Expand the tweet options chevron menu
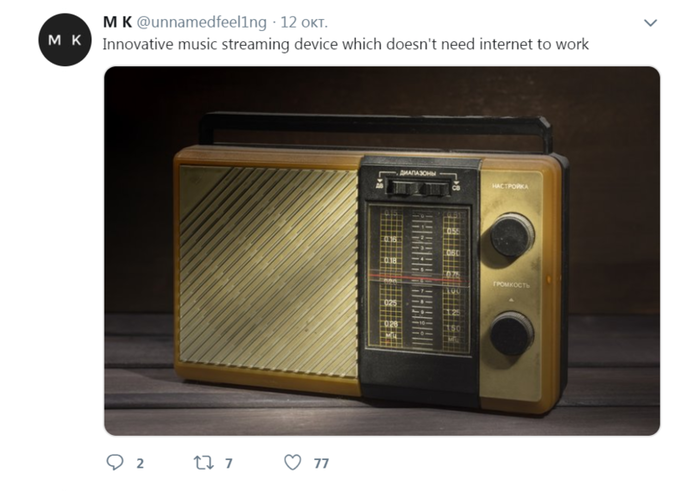Screen dimensions: 700x491 click(650, 23)
